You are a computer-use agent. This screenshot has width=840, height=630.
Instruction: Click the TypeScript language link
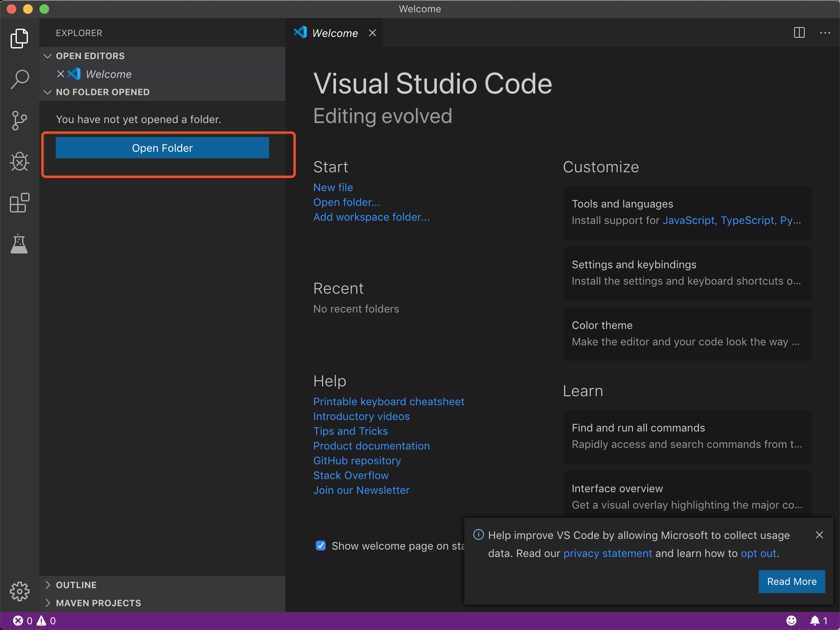coord(747,220)
